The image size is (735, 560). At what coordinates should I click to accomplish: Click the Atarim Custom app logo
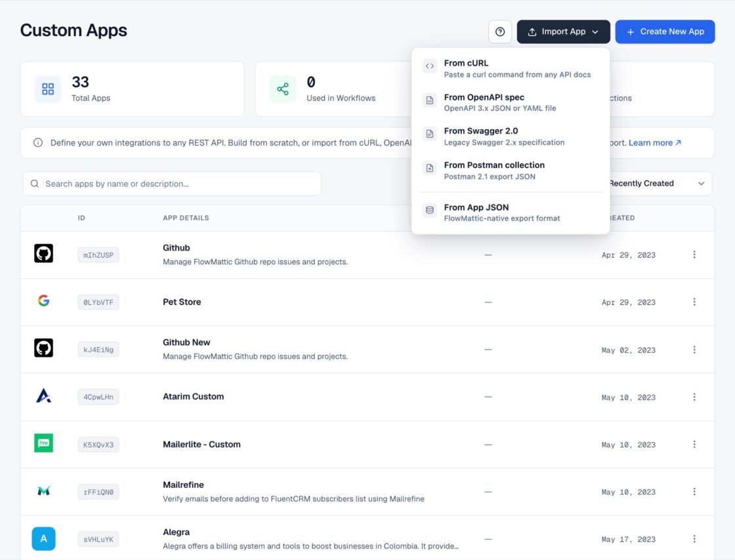coord(43,396)
